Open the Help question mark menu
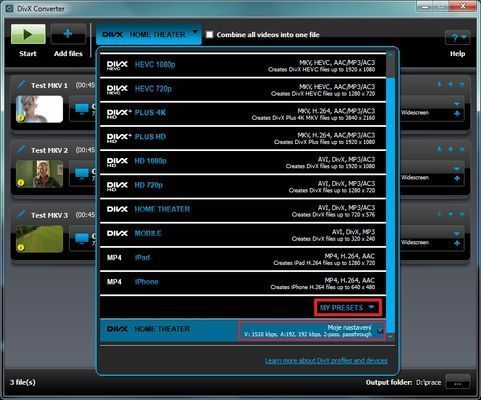The width and height of the screenshot is (481, 400). click(458, 38)
